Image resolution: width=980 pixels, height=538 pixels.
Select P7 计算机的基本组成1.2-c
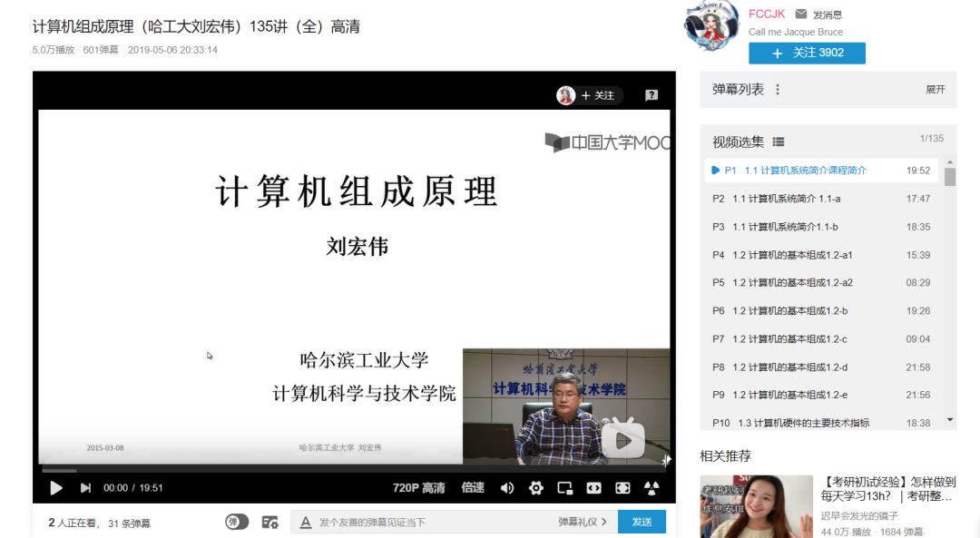[821, 338]
